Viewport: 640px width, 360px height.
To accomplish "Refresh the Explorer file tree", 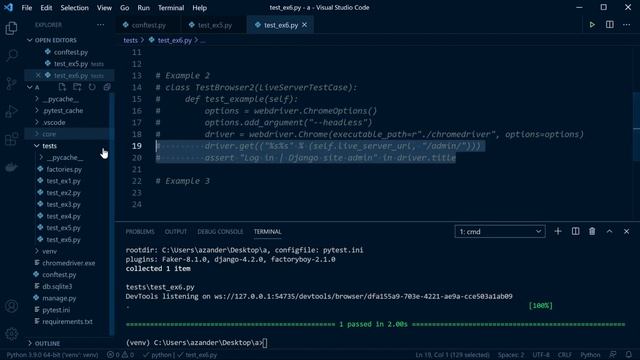I will 92,87.
